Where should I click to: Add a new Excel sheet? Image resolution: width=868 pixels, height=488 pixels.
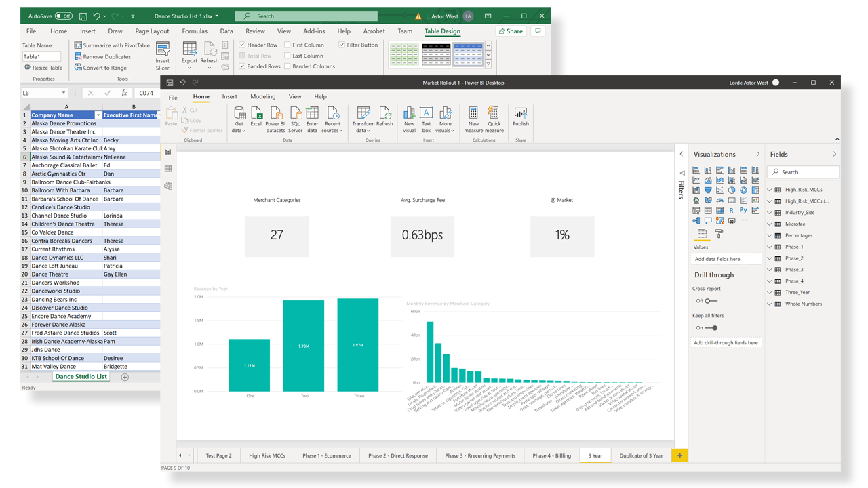coord(125,377)
